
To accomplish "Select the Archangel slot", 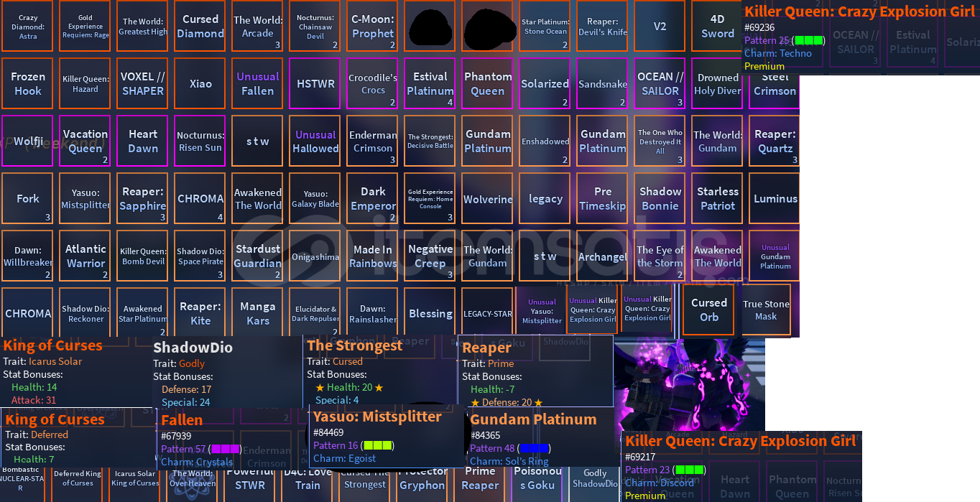I will [603, 256].
